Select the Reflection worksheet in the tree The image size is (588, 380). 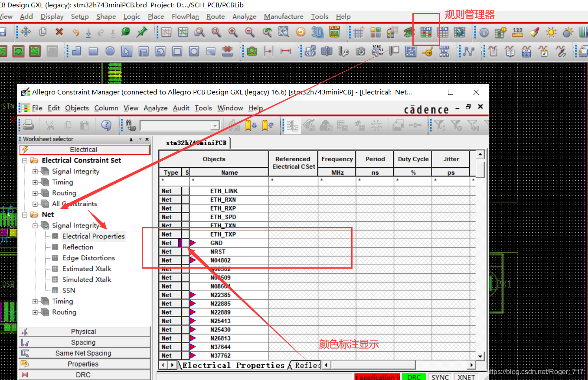coord(78,247)
